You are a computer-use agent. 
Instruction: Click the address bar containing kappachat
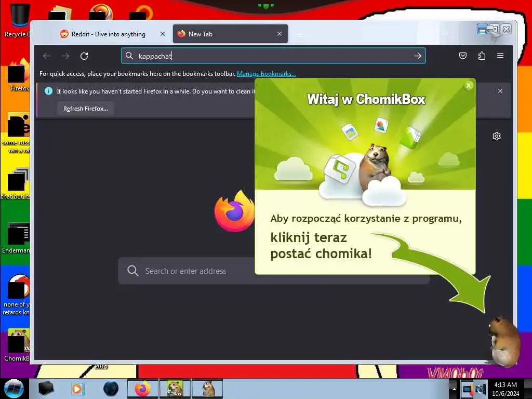point(273,56)
